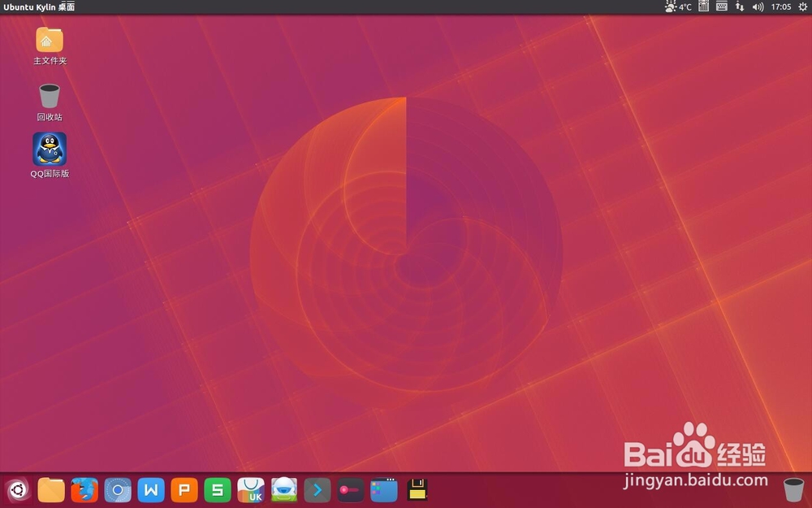The image size is (812, 508).
Task: Launch WPS Presentation from the dock
Action: [184, 490]
